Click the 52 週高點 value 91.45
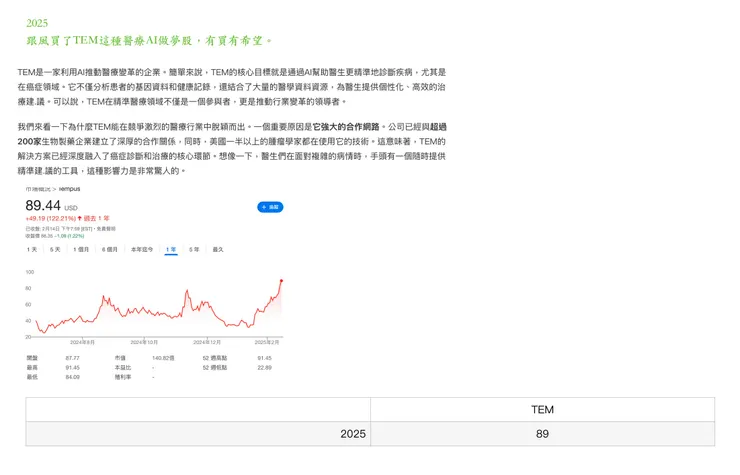 (x=264, y=358)
